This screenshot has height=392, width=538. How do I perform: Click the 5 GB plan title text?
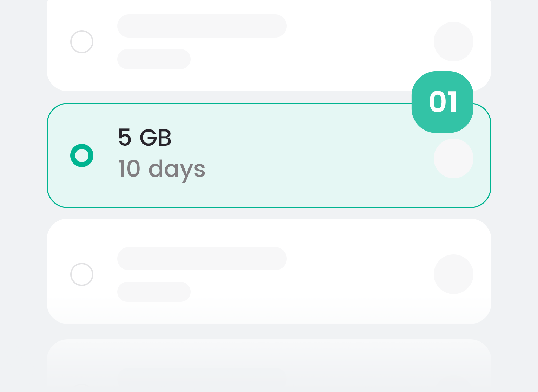coord(145,137)
